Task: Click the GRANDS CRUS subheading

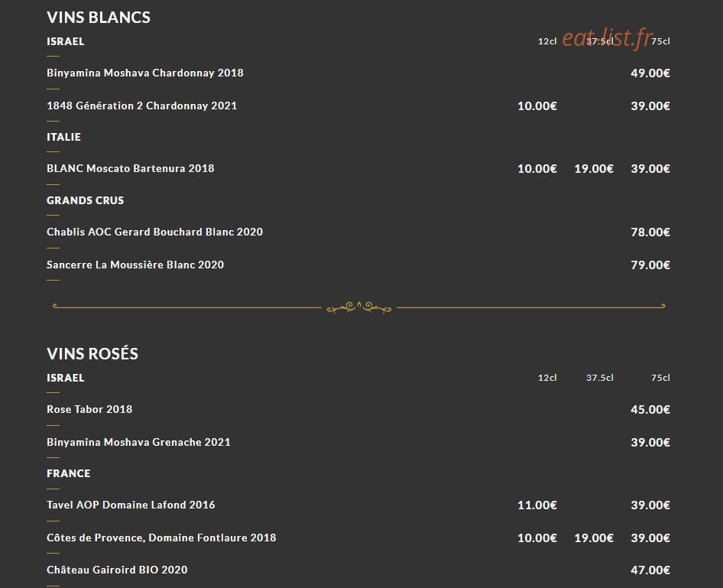Action: tap(86, 200)
